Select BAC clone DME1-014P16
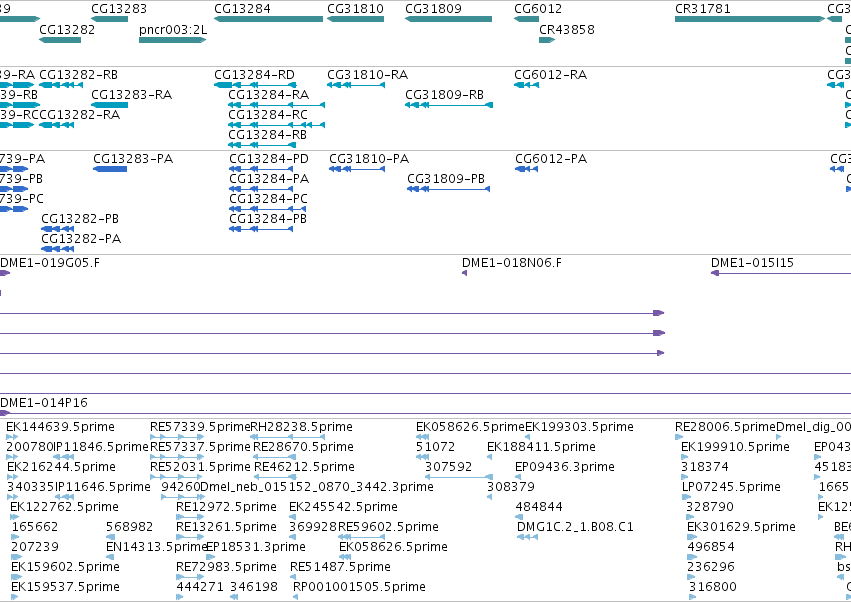The width and height of the screenshot is (851, 602). [426, 413]
